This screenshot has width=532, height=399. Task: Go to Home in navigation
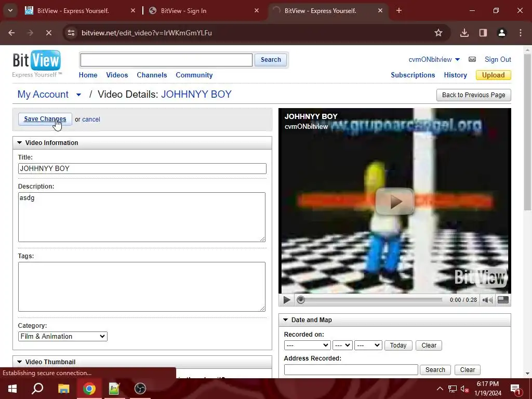[x=88, y=75]
